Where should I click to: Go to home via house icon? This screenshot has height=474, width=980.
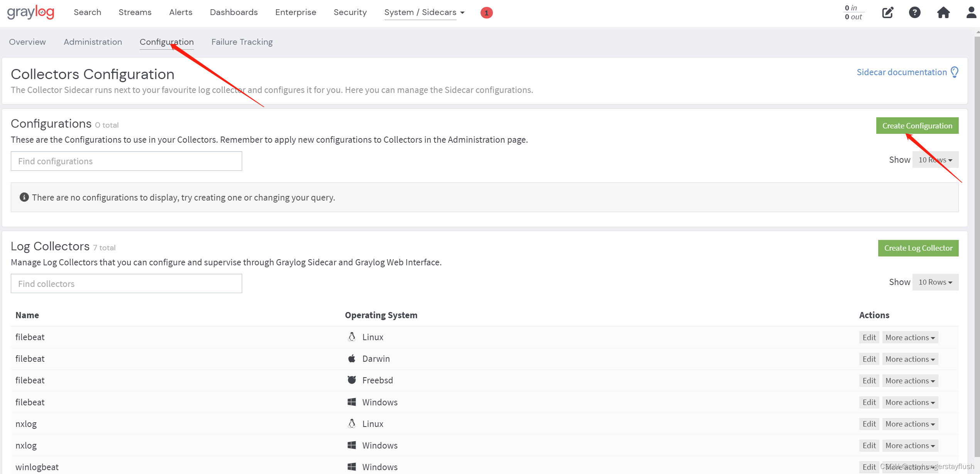(x=943, y=13)
